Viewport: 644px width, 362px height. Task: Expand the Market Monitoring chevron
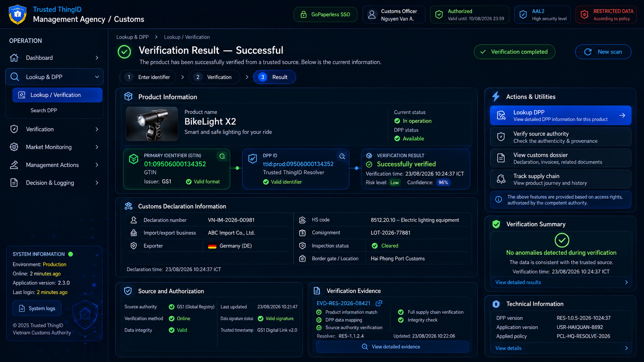(x=97, y=147)
